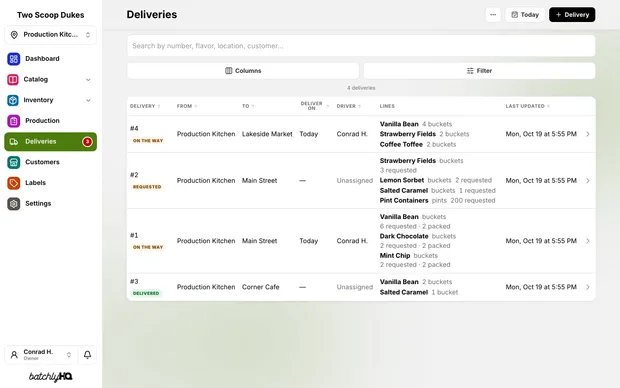This screenshot has height=388, width=620.
Task: Open the more options ellipsis button
Action: click(493, 15)
